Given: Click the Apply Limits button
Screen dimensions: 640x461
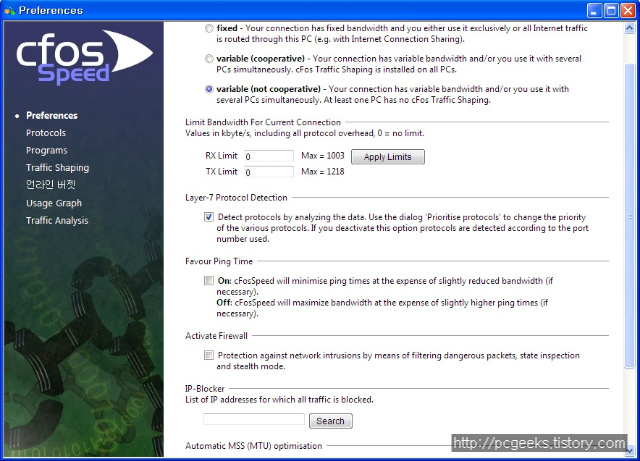Looking at the screenshot, I should [388, 157].
